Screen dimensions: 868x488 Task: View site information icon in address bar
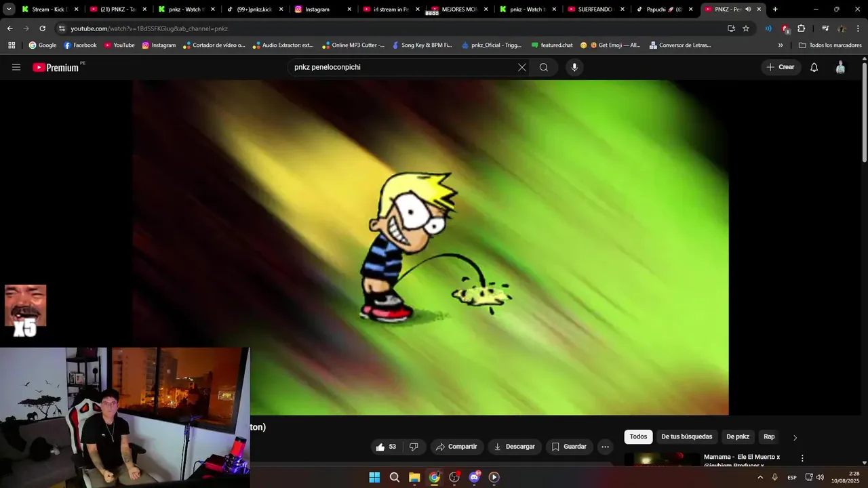[62, 28]
